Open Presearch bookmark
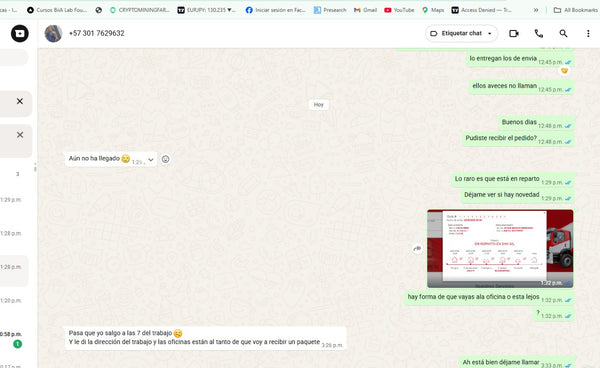600x368 pixels. (330, 10)
